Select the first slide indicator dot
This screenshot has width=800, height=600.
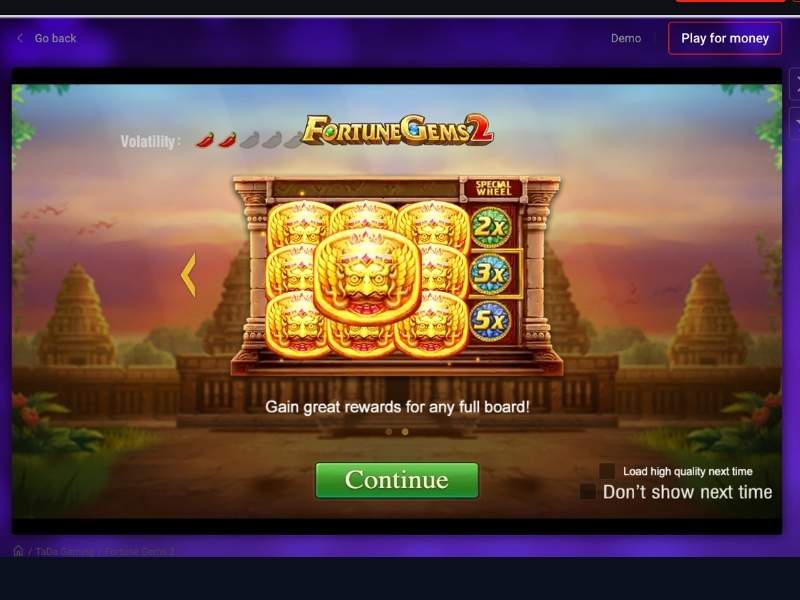389,432
